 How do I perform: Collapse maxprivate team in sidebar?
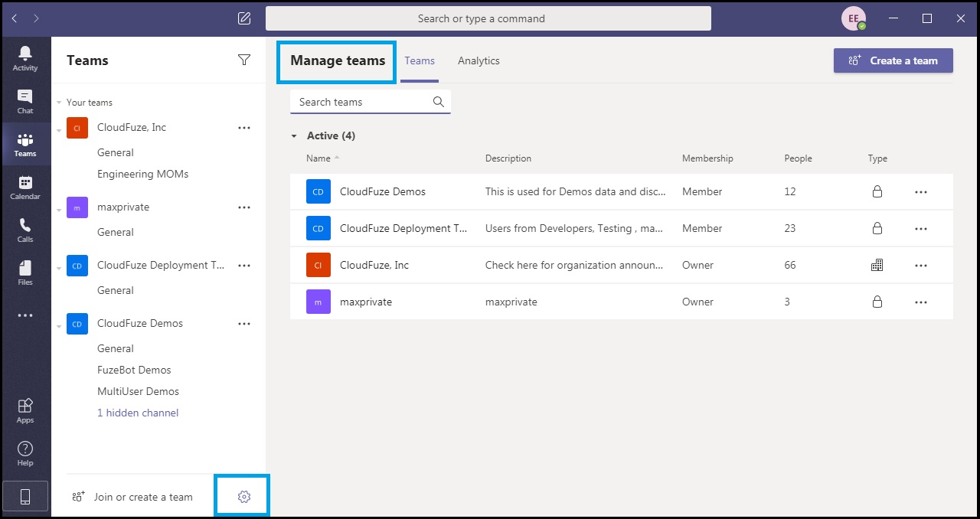pos(59,211)
